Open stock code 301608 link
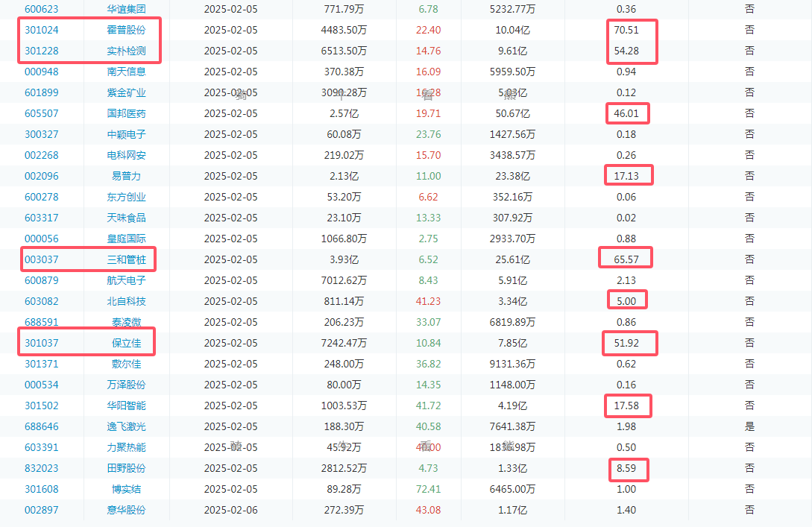This screenshot has width=812, height=527. coord(42,489)
